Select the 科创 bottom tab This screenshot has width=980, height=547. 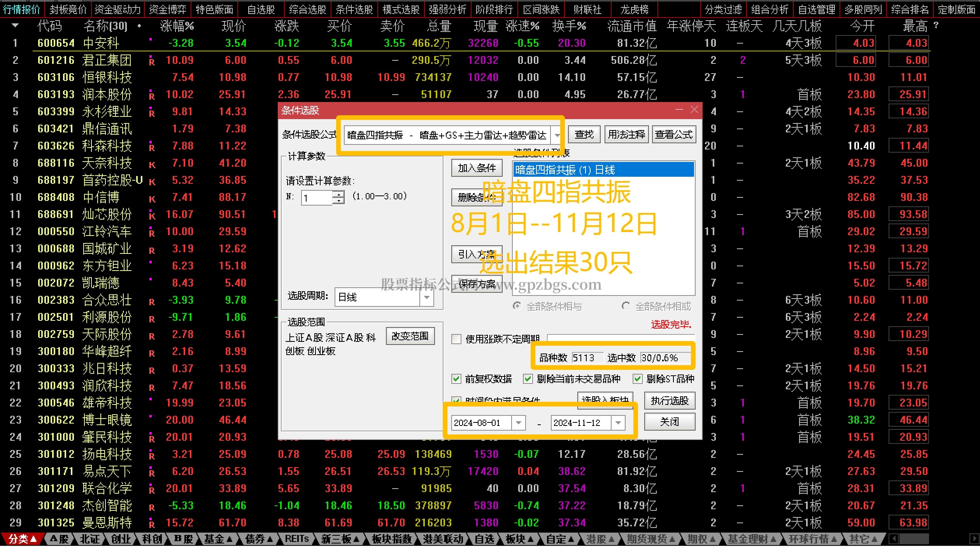pyautogui.click(x=152, y=539)
